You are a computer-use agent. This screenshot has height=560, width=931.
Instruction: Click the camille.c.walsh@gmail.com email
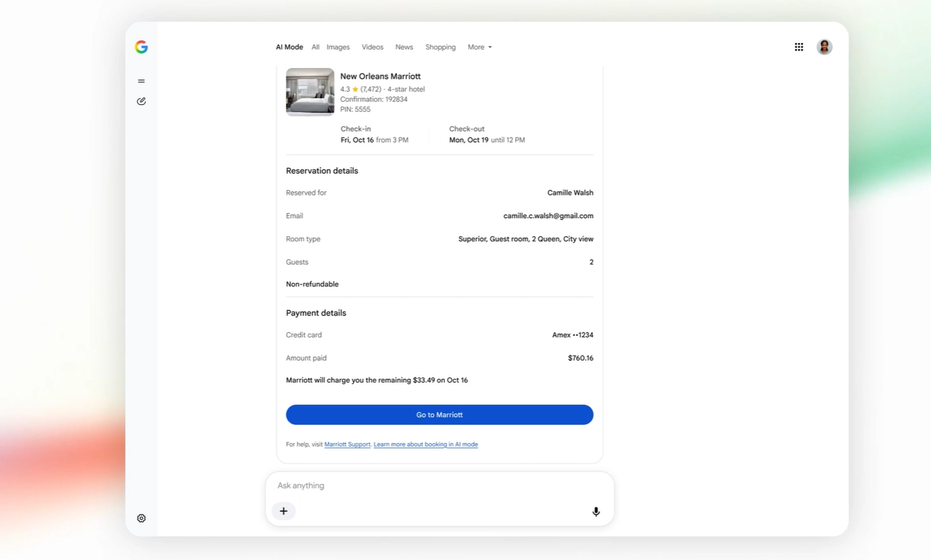tap(548, 216)
